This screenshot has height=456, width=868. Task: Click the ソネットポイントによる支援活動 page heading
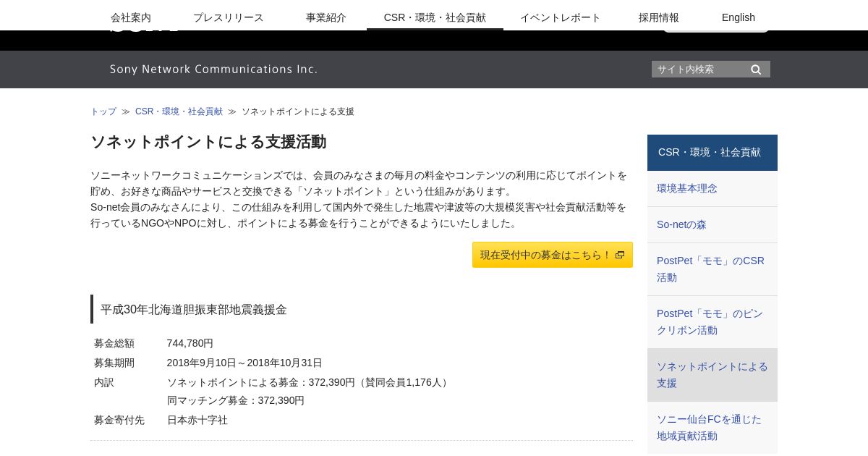[x=208, y=142]
